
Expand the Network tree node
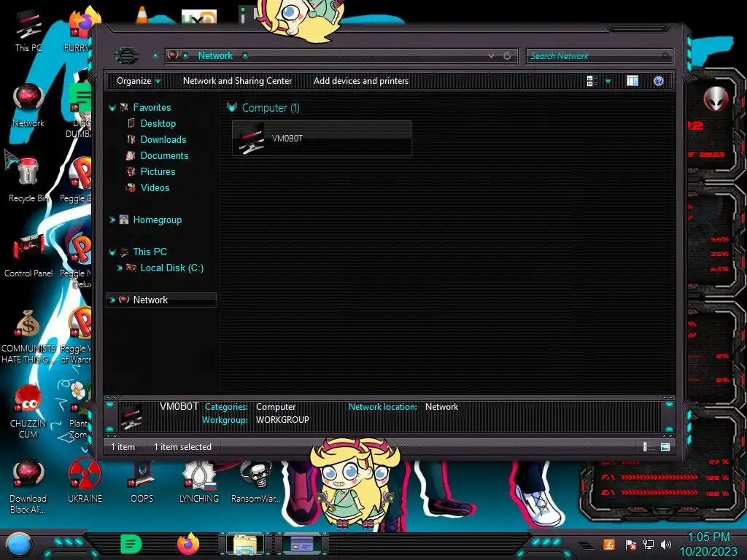click(x=112, y=300)
